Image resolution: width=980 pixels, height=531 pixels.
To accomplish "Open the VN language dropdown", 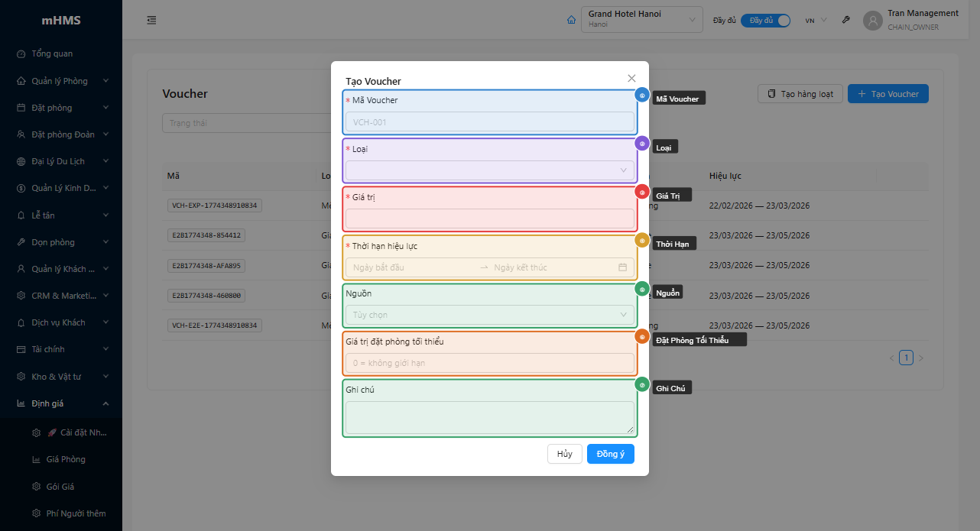I will coord(815,21).
